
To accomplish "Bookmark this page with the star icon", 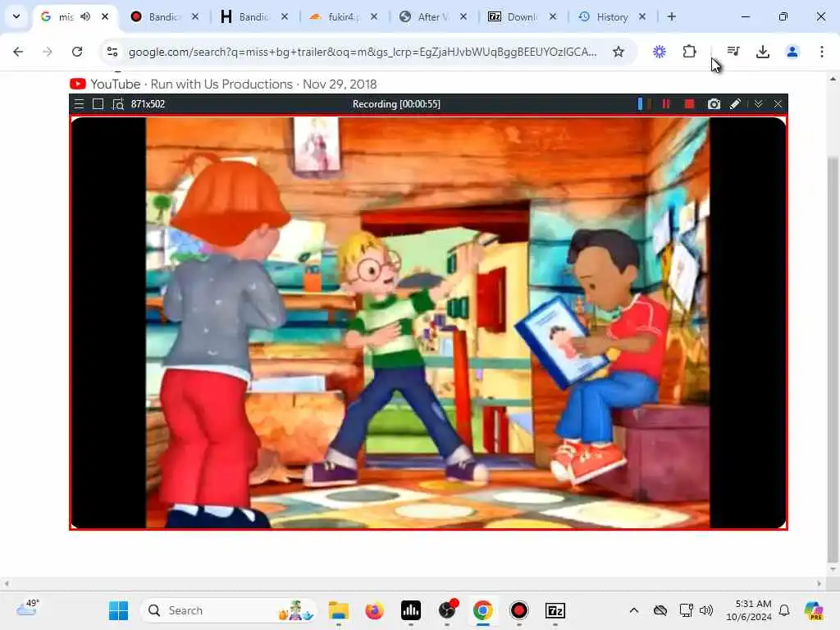I will pyautogui.click(x=619, y=52).
